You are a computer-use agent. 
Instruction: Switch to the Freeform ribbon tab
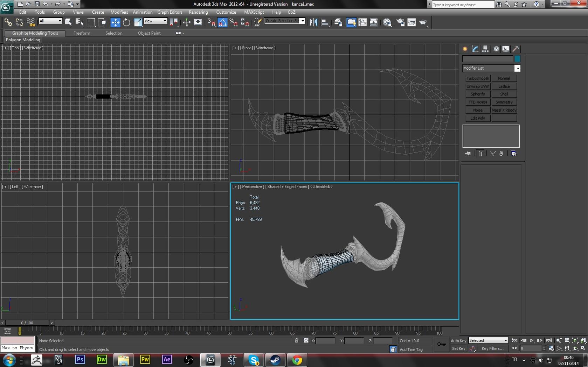pyautogui.click(x=82, y=33)
